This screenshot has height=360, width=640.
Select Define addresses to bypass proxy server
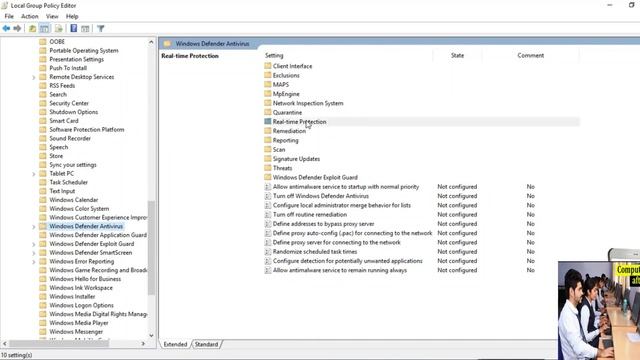[x=323, y=224]
